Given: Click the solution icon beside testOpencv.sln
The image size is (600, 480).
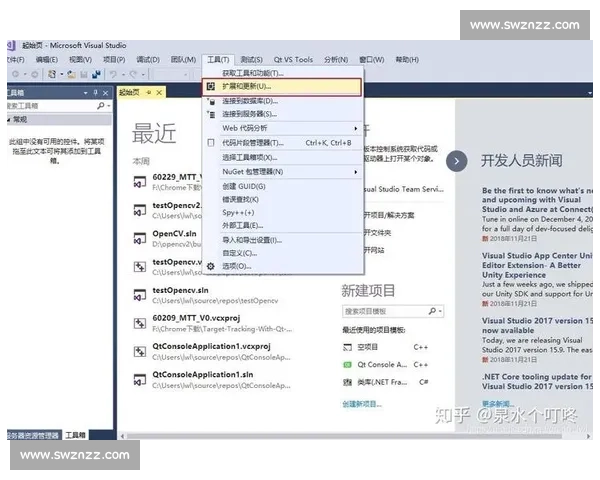Looking at the screenshot, I should pyautogui.click(x=140, y=295).
